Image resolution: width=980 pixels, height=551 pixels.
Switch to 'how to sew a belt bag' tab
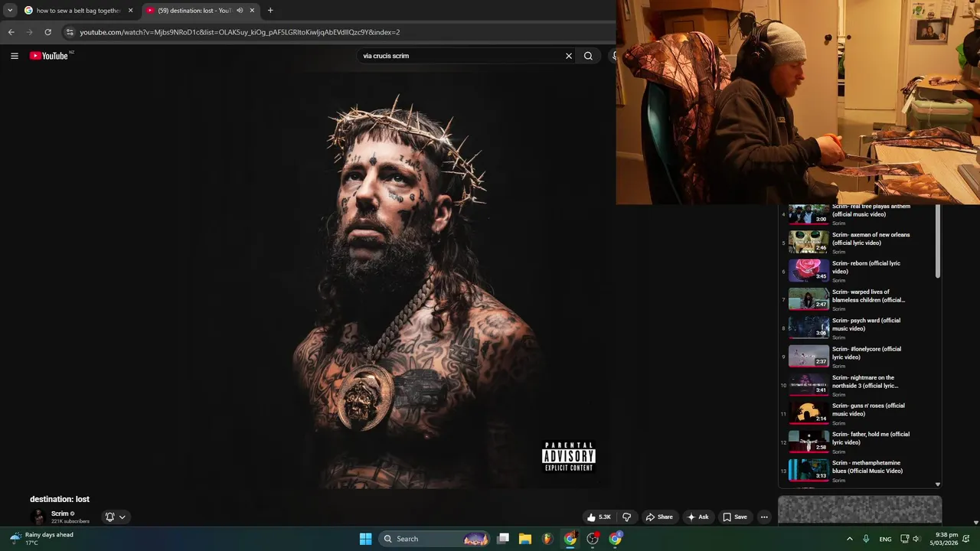point(78,11)
